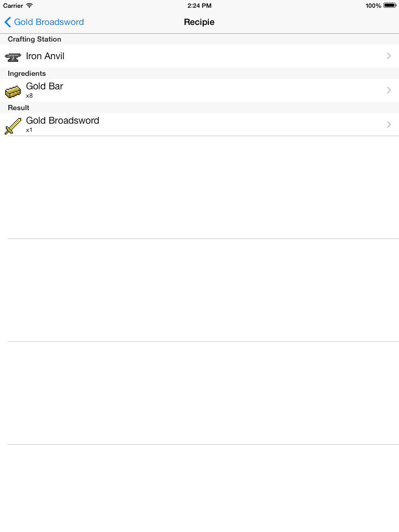Tap the Wi-Fi status icon

tap(30, 5)
